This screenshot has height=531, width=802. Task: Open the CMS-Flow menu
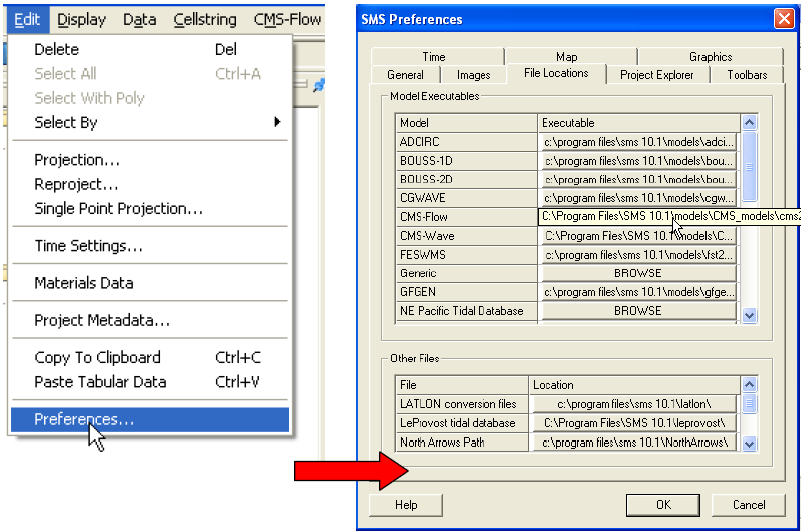[287, 19]
